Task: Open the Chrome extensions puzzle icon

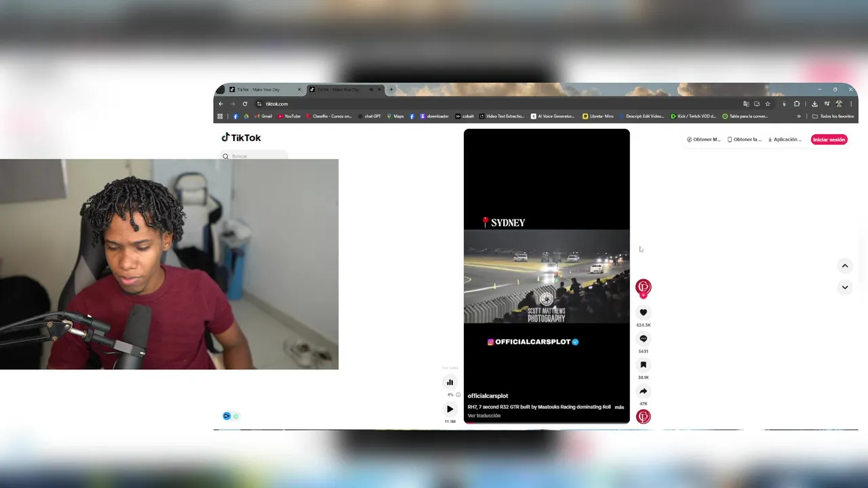Action: point(797,104)
